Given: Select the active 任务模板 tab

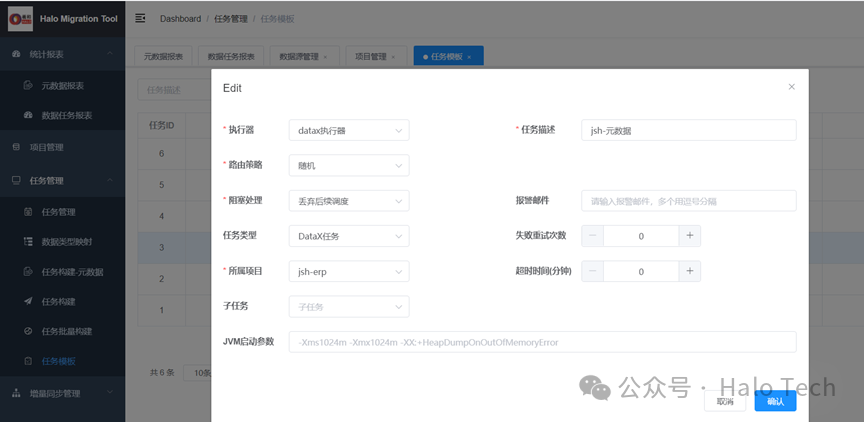Looking at the screenshot, I should (x=449, y=56).
